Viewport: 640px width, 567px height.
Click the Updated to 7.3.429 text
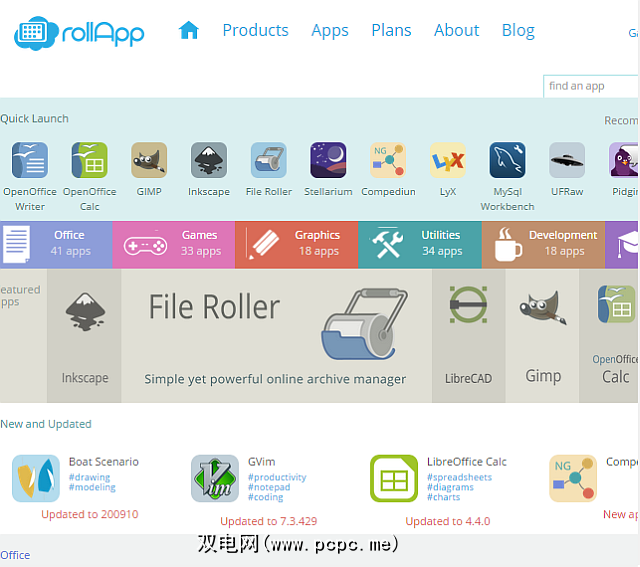click(269, 521)
